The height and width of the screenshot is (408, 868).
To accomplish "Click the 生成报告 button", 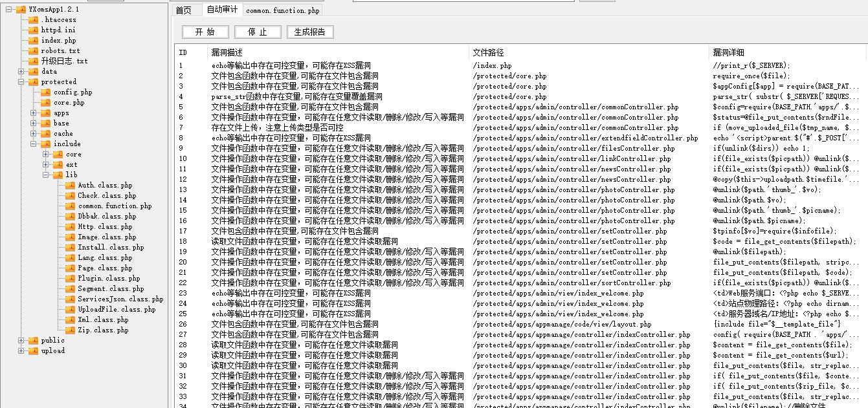I will (x=310, y=32).
